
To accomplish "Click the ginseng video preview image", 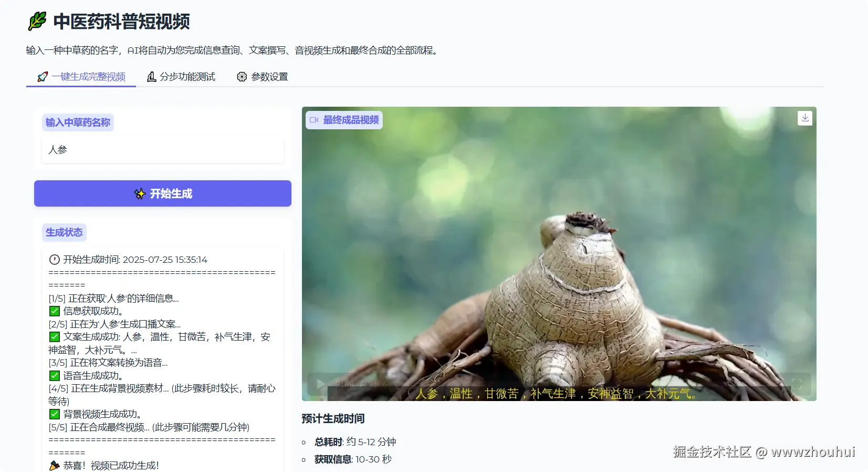I will [559, 254].
